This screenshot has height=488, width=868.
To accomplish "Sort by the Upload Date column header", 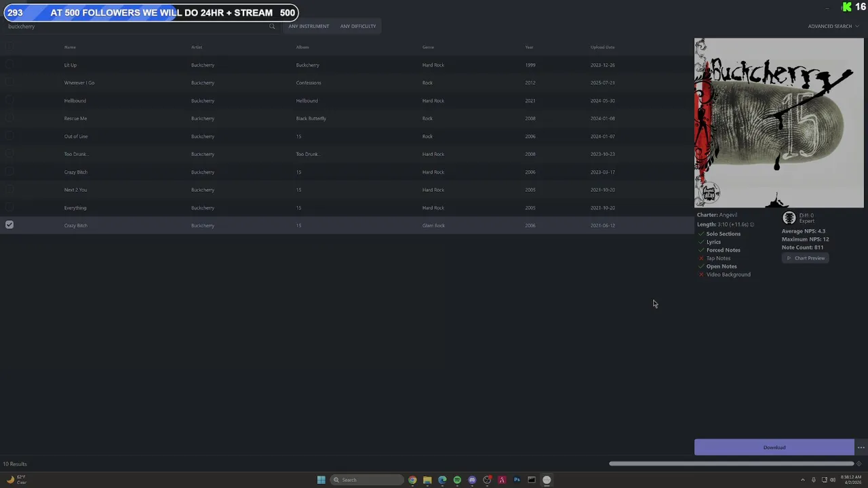I will (x=602, y=47).
